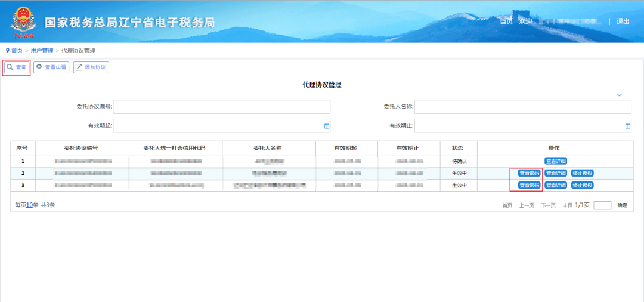Open calendar icon for 有效期起 field

point(327,126)
